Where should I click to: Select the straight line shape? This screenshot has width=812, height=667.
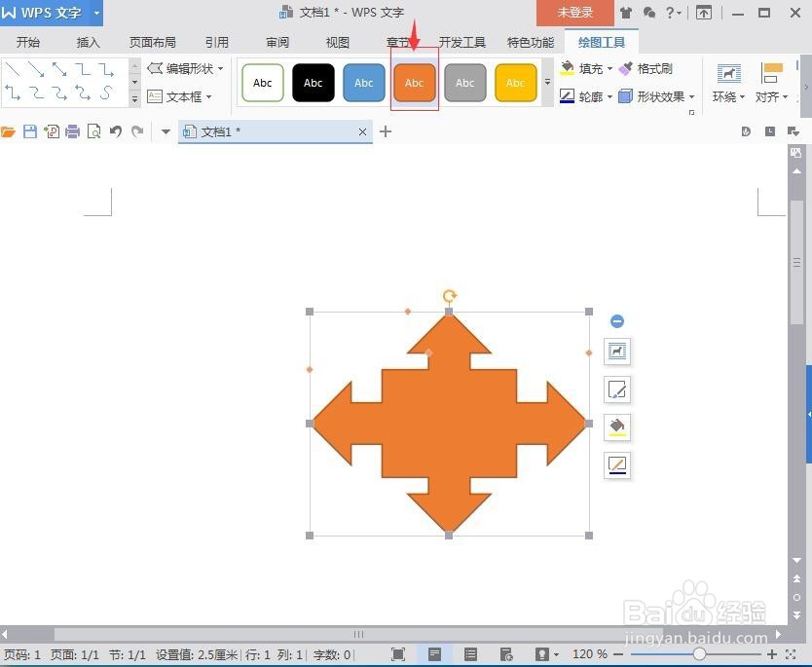point(12,68)
